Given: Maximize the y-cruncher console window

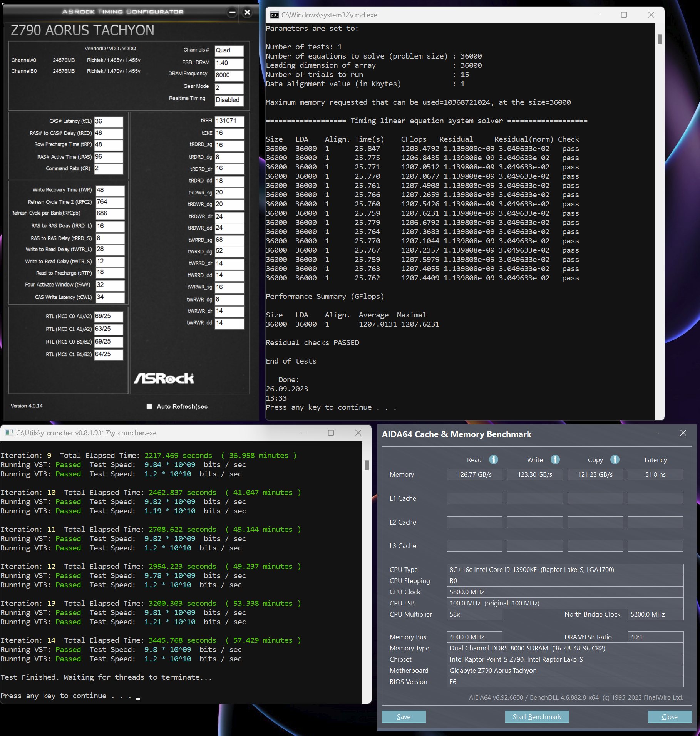Looking at the screenshot, I should [x=331, y=433].
